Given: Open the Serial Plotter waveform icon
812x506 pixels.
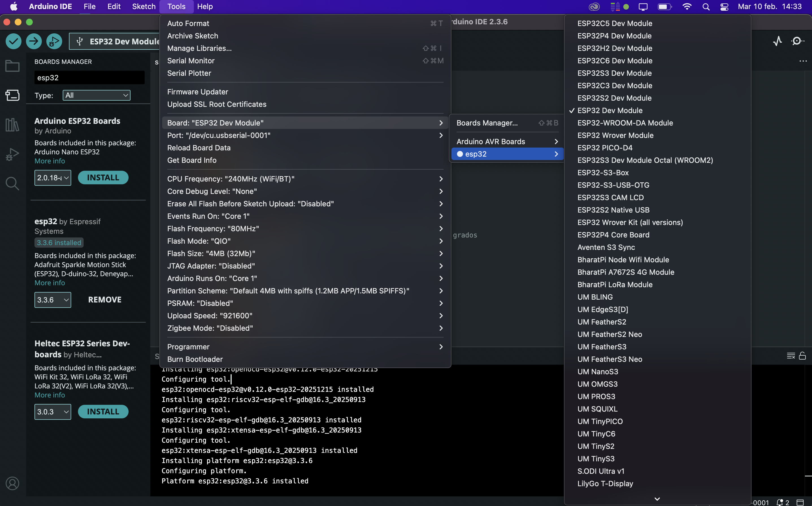Looking at the screenshot, I should pos(778,41).
